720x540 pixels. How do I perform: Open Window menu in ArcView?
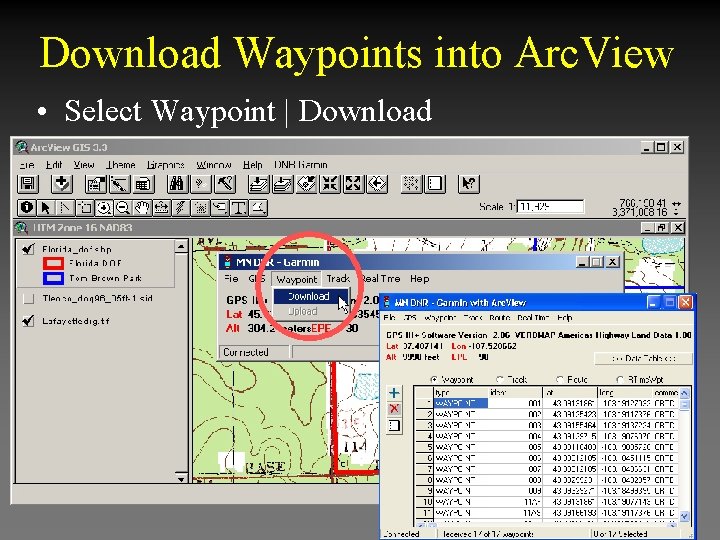pyautogui.click(x=214, y=164)
